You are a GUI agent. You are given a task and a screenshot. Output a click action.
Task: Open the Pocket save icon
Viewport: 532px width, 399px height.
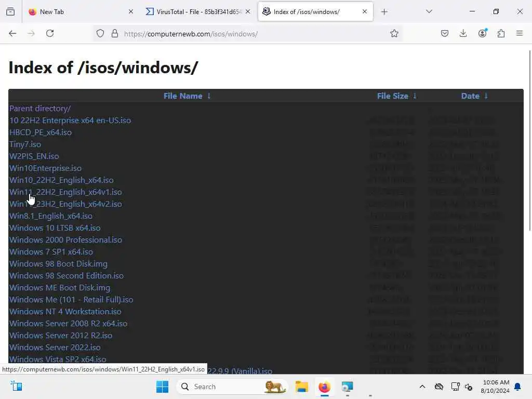tap(445, 33)
